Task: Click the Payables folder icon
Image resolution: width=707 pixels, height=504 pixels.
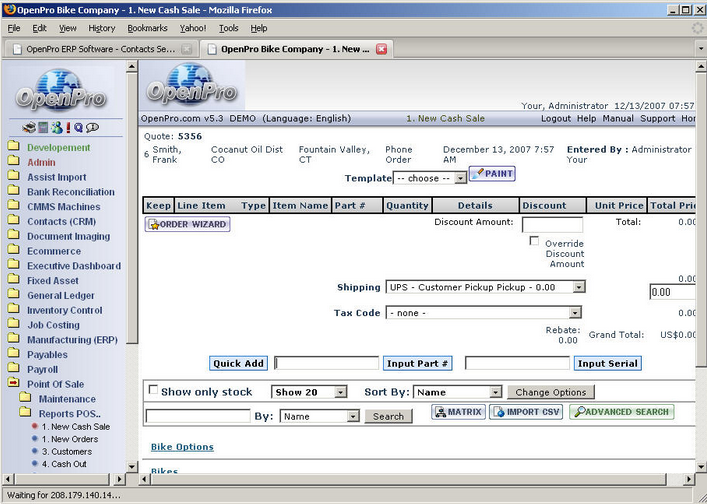Action: pos(14,353)
